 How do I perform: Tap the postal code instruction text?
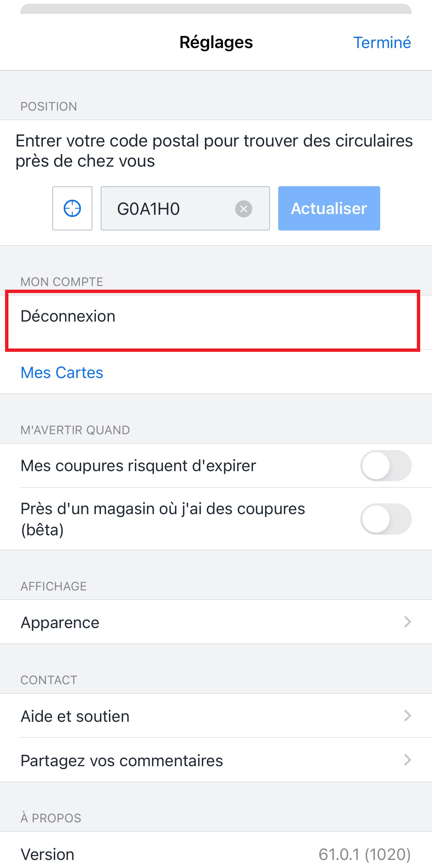pos(214,151)
